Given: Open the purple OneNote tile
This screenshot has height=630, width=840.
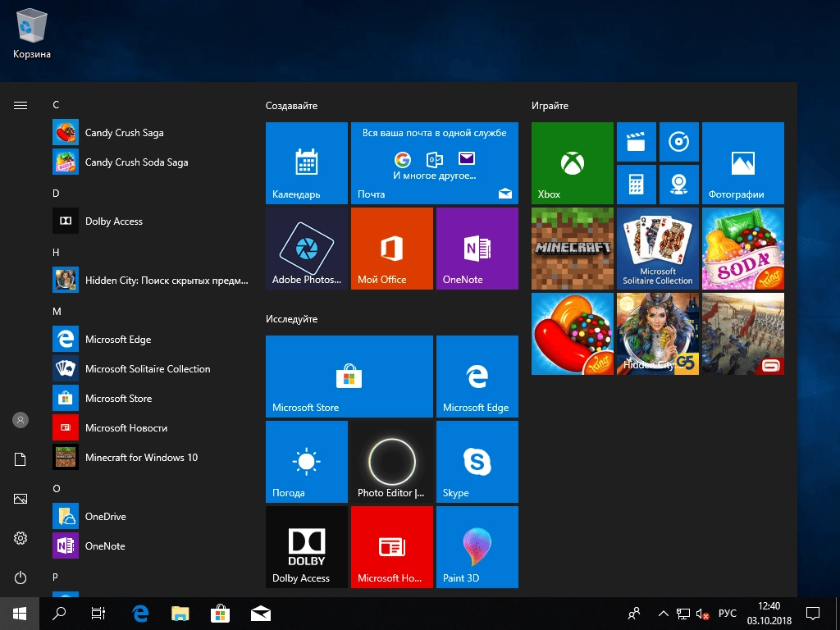Looking at the screenshot, I should click(x=477, y=249).
